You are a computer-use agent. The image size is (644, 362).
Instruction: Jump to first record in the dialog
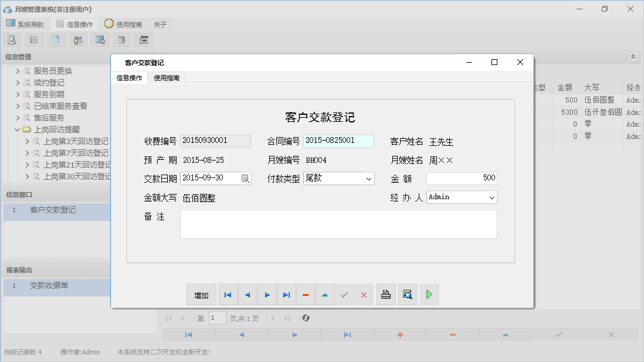pos(228,295)
